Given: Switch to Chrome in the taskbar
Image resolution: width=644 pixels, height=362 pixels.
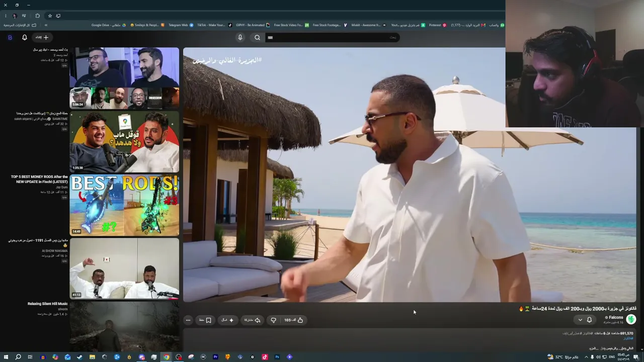Looking at the screenshot, I should coord(166,357).
